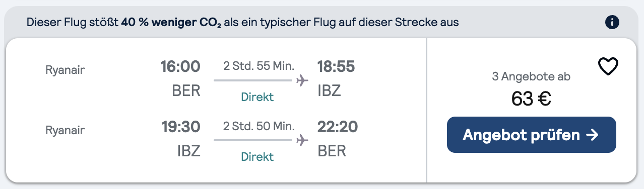This screenshot has width=644, height=189.
Task: Click the return Direkt label
Action: (257, 157)
